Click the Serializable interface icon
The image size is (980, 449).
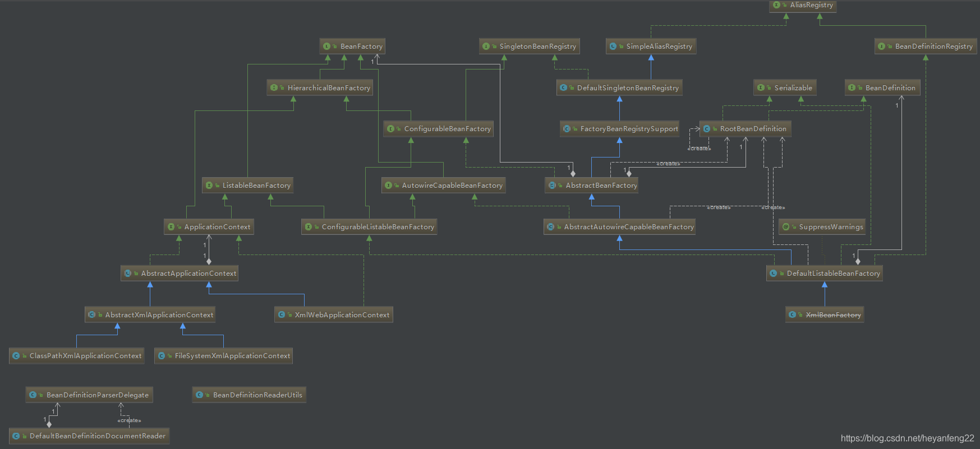[761, 88]
